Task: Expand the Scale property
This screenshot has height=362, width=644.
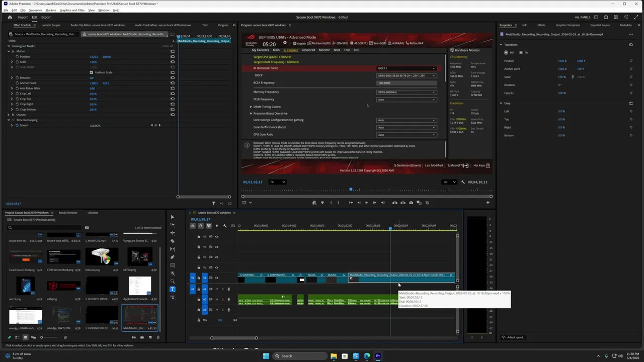Action: click(12, 62)
